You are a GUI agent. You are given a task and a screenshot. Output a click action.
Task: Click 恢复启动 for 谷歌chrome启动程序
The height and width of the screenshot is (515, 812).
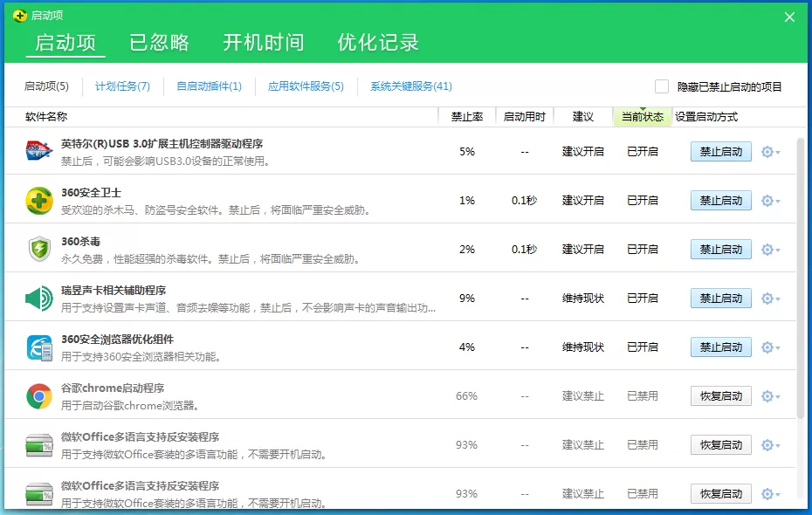[x=721, y=396]
